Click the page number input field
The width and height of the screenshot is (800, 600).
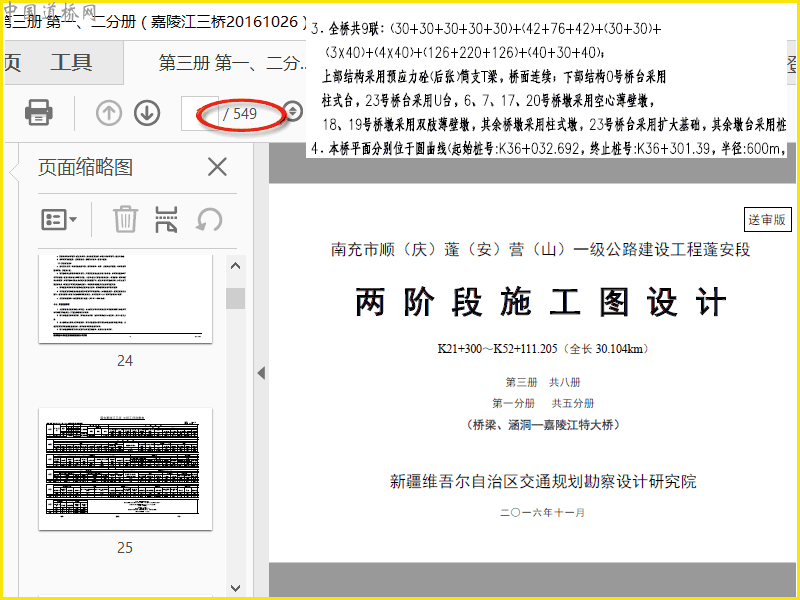click(x=200, y=113)
